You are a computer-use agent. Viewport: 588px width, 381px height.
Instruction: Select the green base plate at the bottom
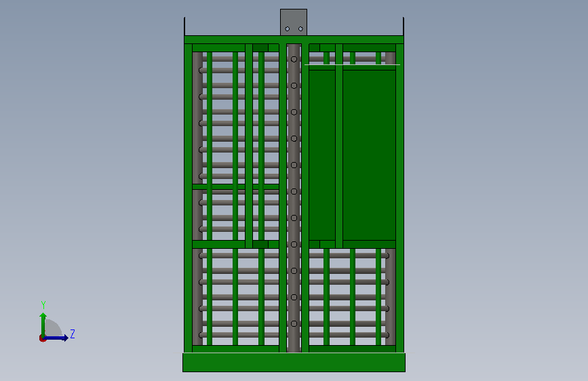294,362
